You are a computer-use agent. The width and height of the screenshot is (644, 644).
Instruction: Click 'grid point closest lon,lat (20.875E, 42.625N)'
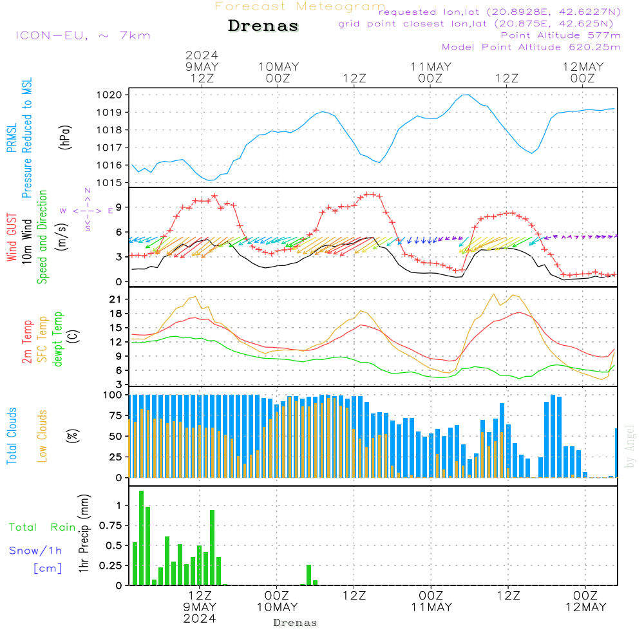point(476,24)
